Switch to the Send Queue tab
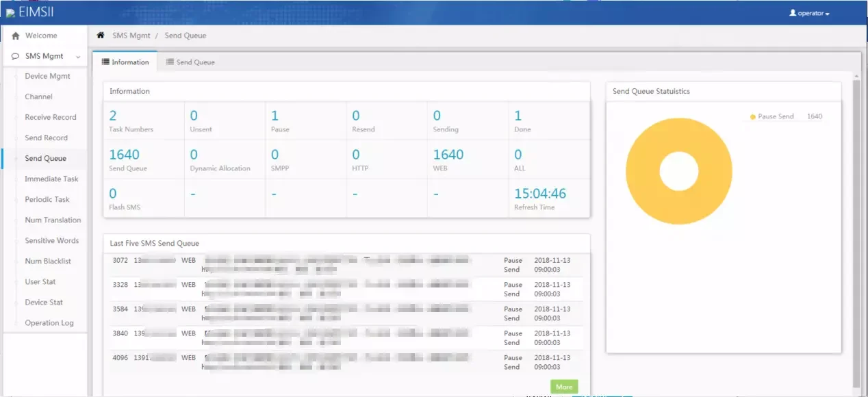The height and width of the screenshot is (397, 868). (190, 62)
